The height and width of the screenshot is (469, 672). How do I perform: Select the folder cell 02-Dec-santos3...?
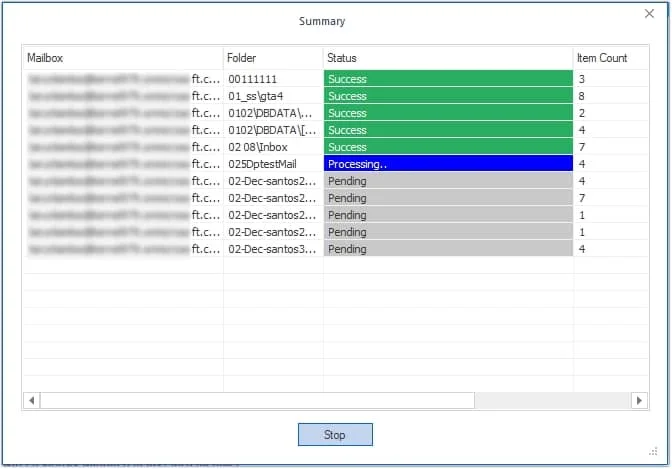(x=273, y=249)
